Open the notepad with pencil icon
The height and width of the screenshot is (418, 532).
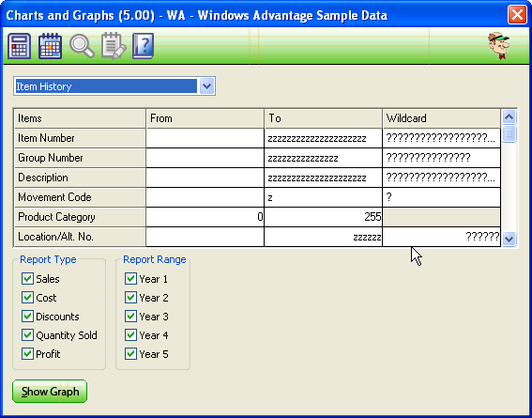click(x=114, y=46)
